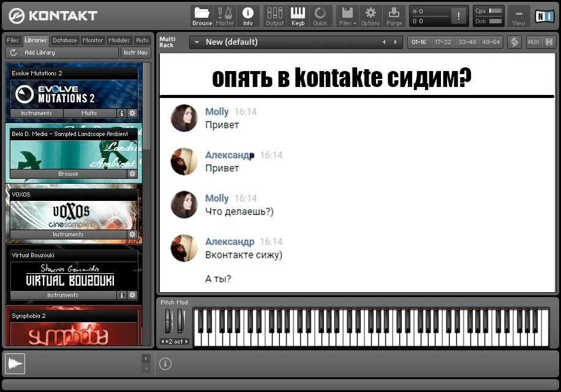The height and width of the screenshot is (392, 561).
Task: Open the Options gear dialog
Action: pos(371,16)
